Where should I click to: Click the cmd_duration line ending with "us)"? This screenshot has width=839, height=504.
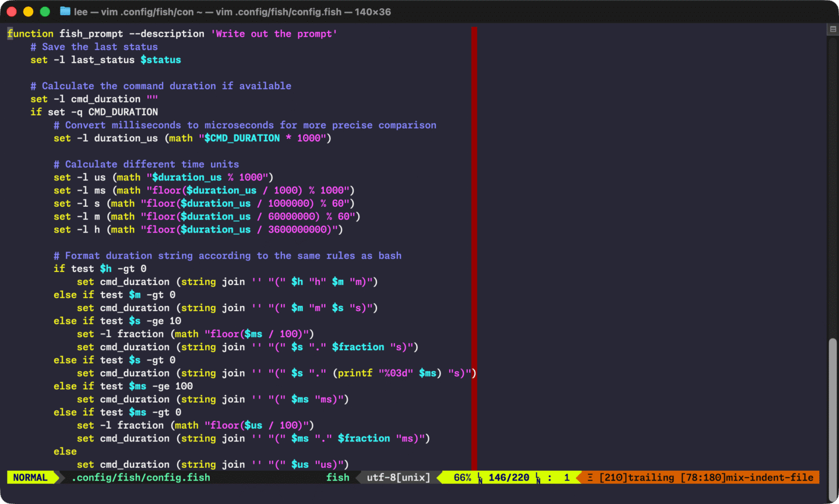point(213,464)
